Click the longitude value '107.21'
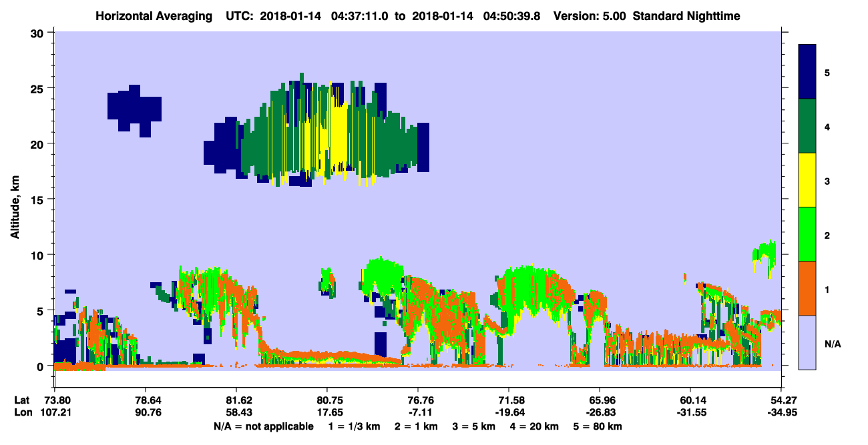The image size is (868, 445). 55,412
